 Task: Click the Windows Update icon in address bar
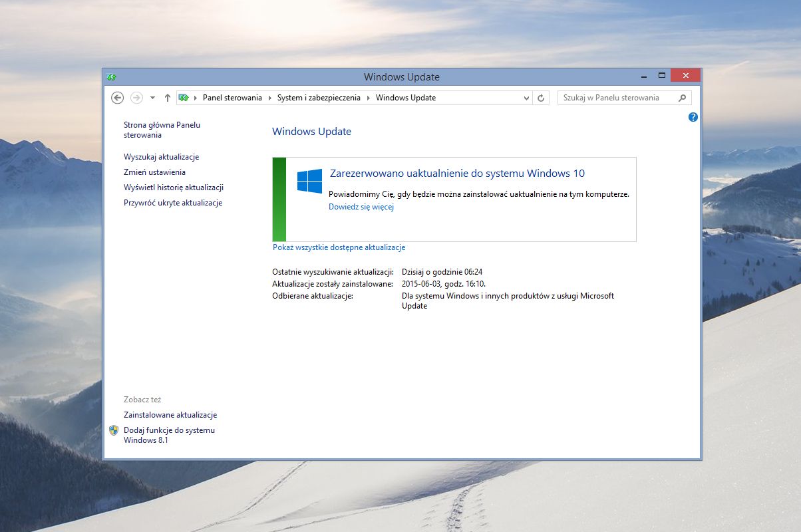click(x=184, y=98)
